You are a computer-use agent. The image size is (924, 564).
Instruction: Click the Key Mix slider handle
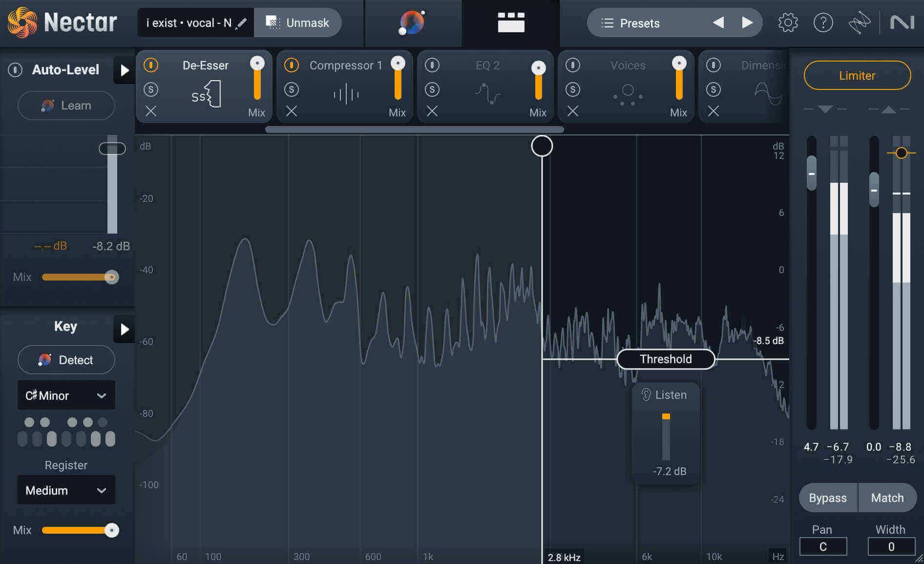tap(112, 530)
